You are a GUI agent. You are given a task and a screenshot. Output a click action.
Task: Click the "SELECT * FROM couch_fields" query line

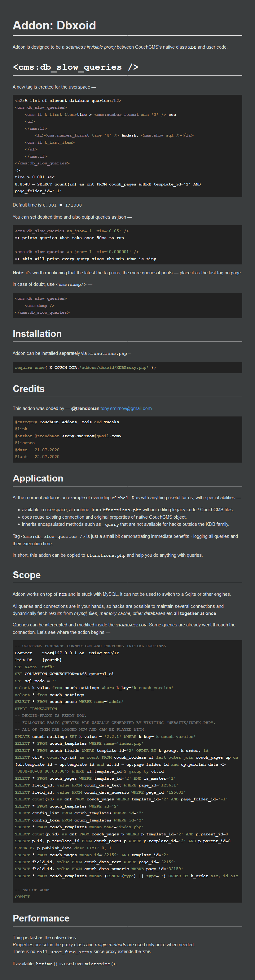[x=112, y=751]
